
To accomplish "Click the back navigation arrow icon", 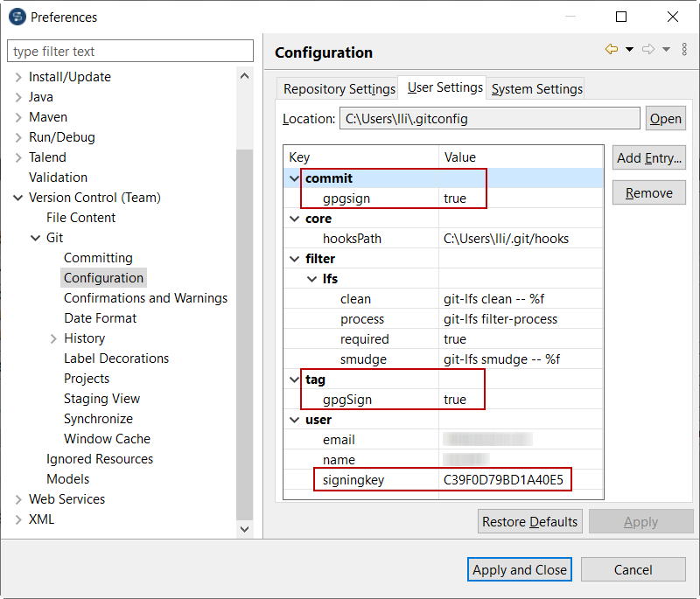I will 611,50.
